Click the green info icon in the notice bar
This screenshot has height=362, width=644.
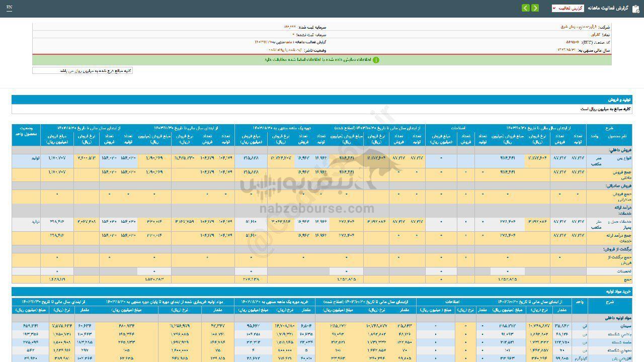[x=376, y=60]
